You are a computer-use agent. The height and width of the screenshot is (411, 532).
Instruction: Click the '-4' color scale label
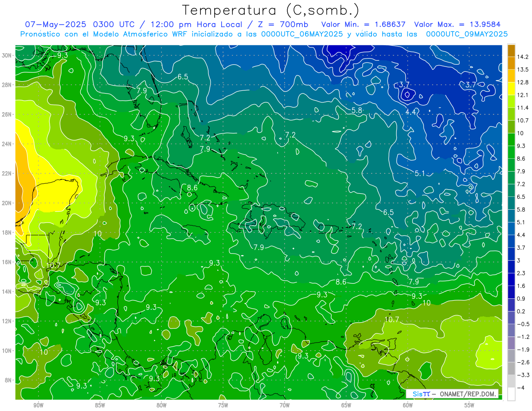click(521, 388)
